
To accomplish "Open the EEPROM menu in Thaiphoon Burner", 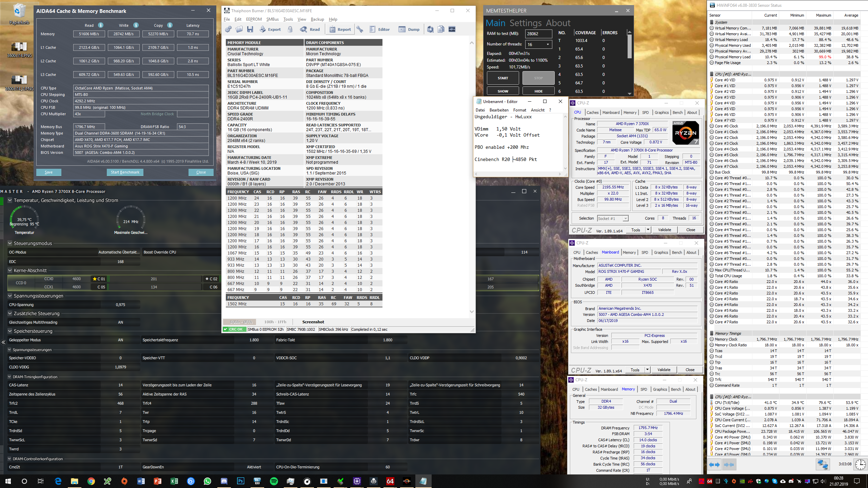I will click(254, 19).
